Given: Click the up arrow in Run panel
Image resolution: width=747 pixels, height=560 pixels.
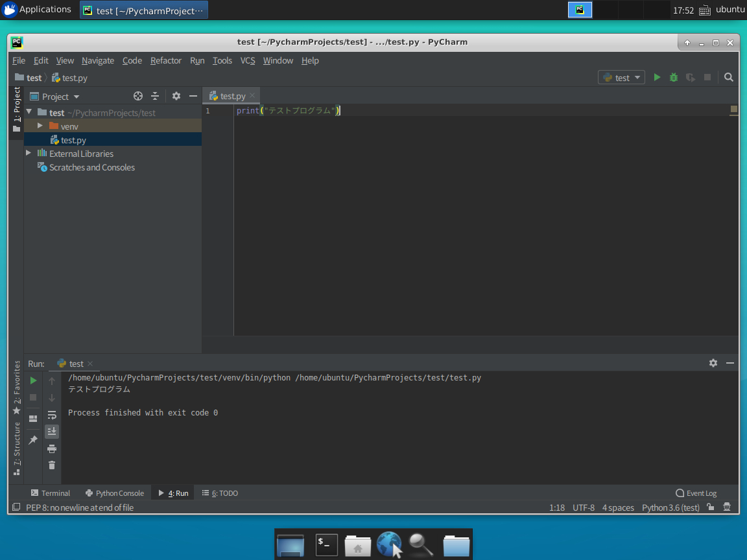Looking at the screenshot, I should [x=52, y=380].
